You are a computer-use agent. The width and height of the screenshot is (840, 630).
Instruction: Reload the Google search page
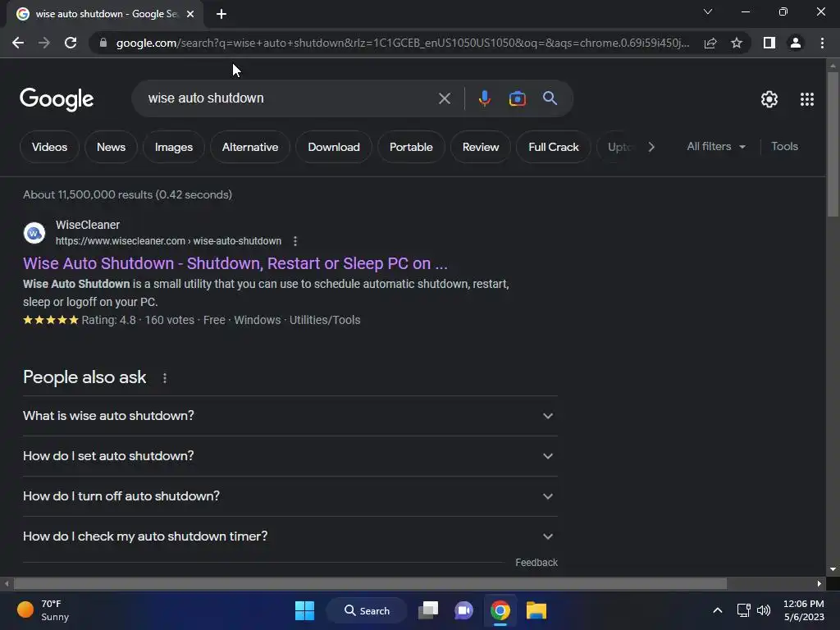tap(71, 43)
